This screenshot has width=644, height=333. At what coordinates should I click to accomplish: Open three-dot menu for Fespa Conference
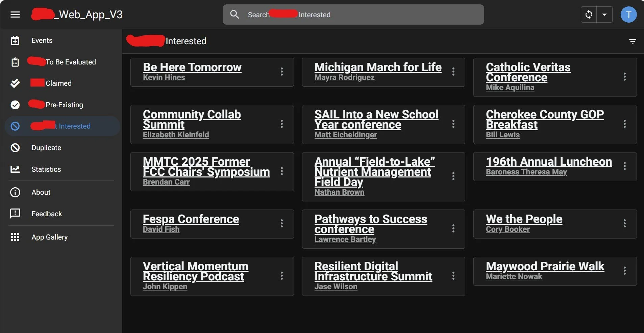click(281, 223)
